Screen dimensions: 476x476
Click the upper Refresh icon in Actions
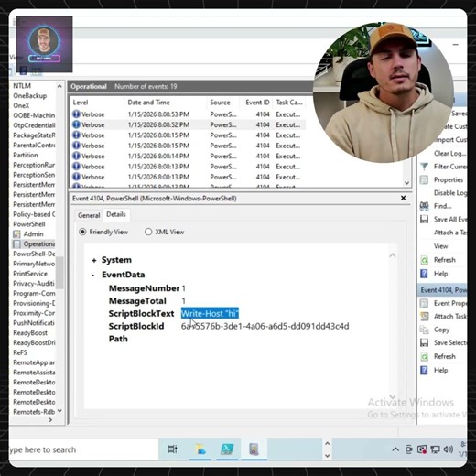coord(424,260)
